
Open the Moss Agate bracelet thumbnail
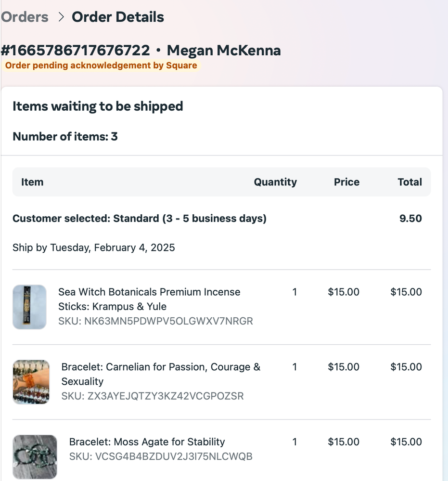pos(35,457)
